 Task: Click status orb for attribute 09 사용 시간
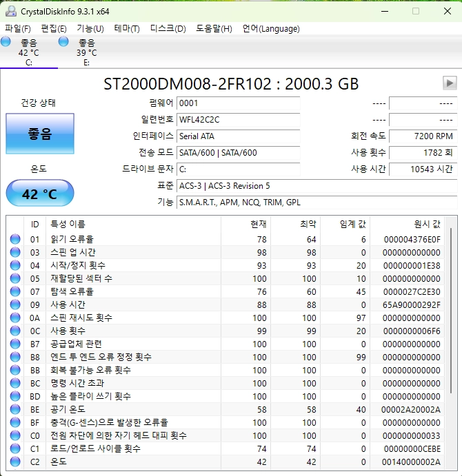(x=15, y=304)
